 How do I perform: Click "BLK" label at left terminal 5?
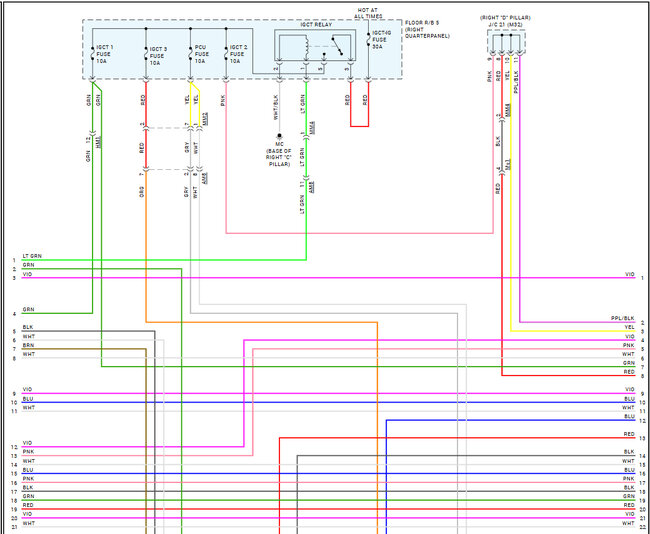pos(28,327)
